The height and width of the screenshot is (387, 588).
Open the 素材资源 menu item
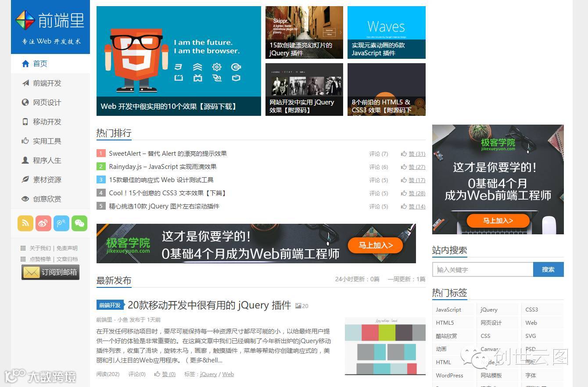point(50,179)
